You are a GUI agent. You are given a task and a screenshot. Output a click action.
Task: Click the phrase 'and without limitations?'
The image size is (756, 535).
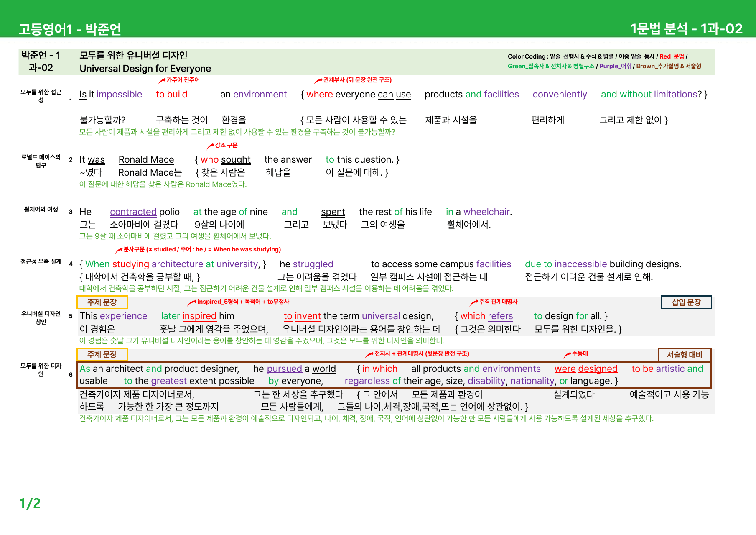coord(652,95)
